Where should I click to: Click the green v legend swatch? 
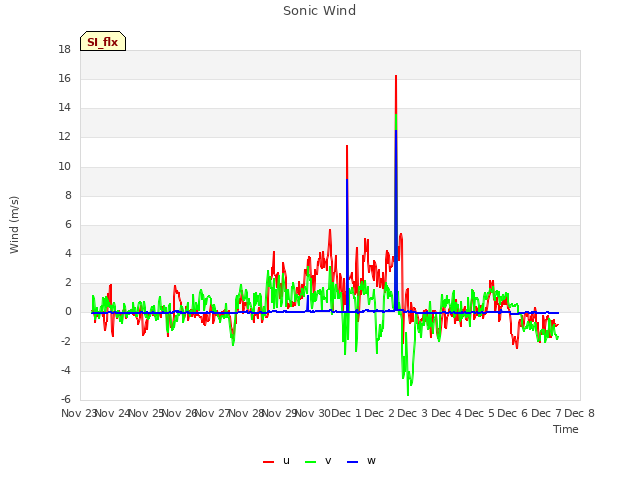pos(310,462)
